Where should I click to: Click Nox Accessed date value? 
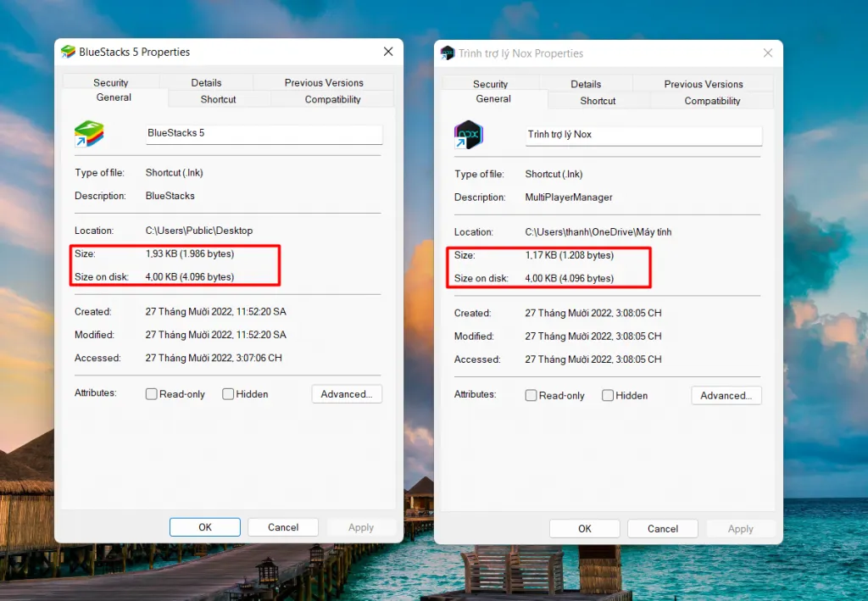pos(593,359)
